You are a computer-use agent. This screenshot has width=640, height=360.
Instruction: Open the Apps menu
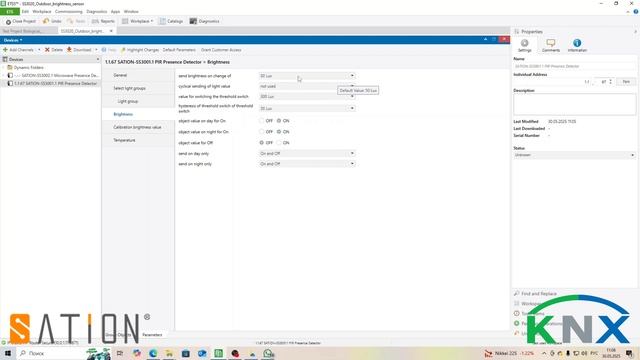coord(116,11)
